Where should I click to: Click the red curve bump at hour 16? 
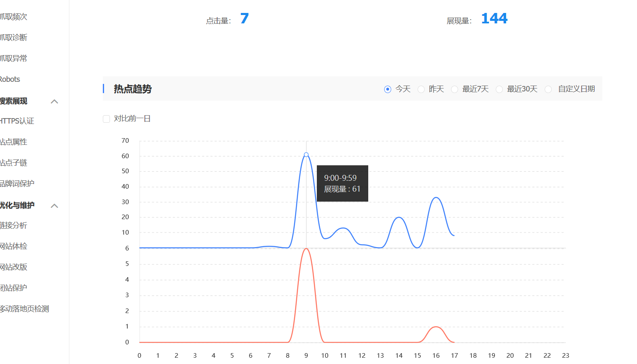tap(436, 327)
